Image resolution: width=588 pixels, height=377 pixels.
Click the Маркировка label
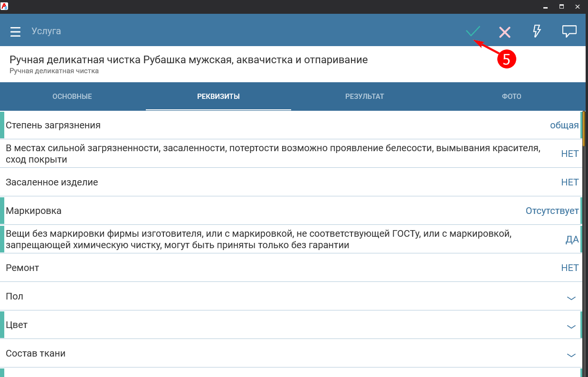point(34,211)
